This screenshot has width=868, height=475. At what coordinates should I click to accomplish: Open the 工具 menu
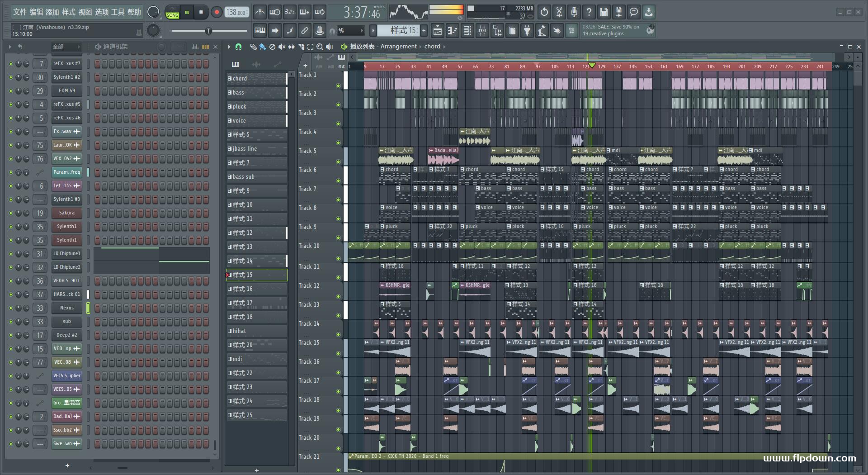118,12
